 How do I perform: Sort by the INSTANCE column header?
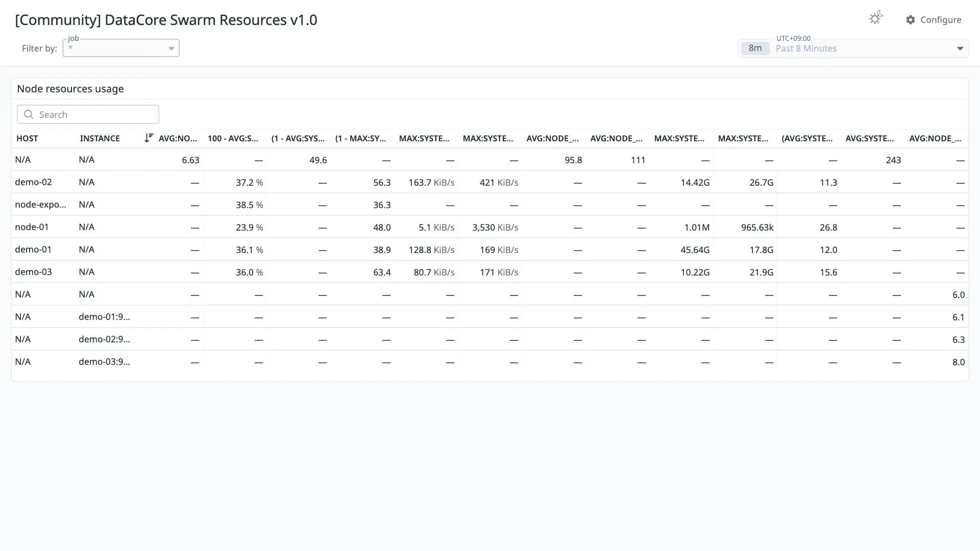(x=100, y=138)
